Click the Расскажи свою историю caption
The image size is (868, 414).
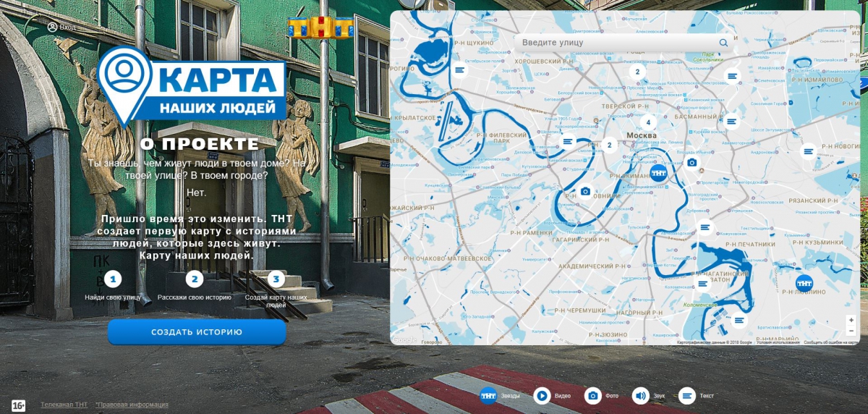coord(195,297)
